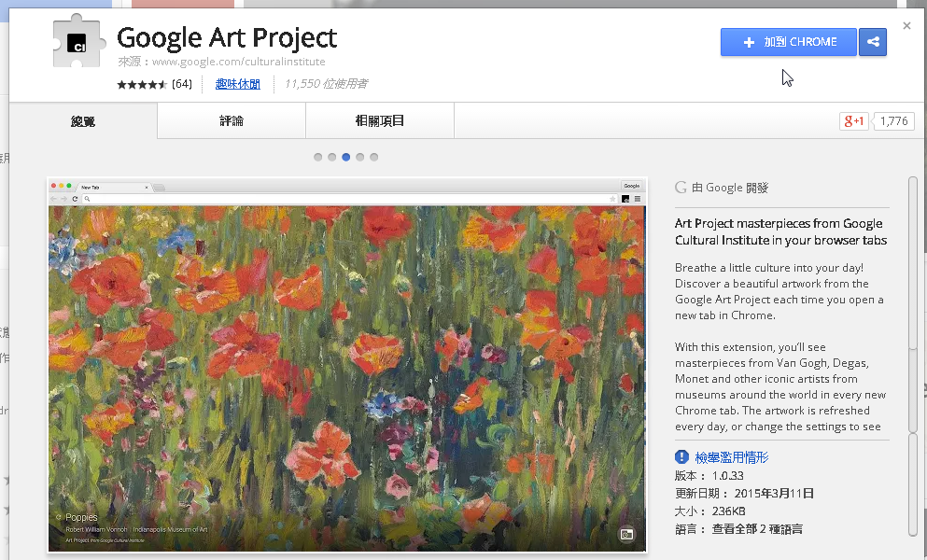
Task: Click the 由 Google 開發 developer label
Action: pyautogui.click(x=729, y=188)
